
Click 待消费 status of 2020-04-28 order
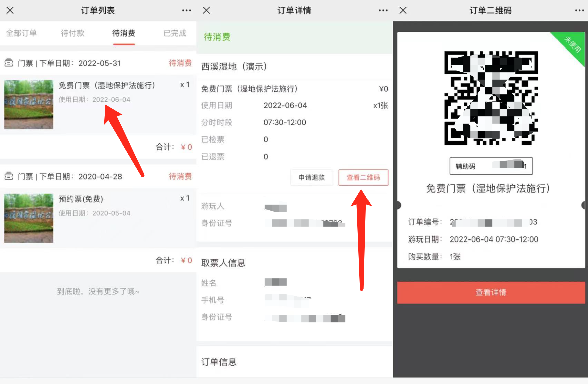(180, 176)
